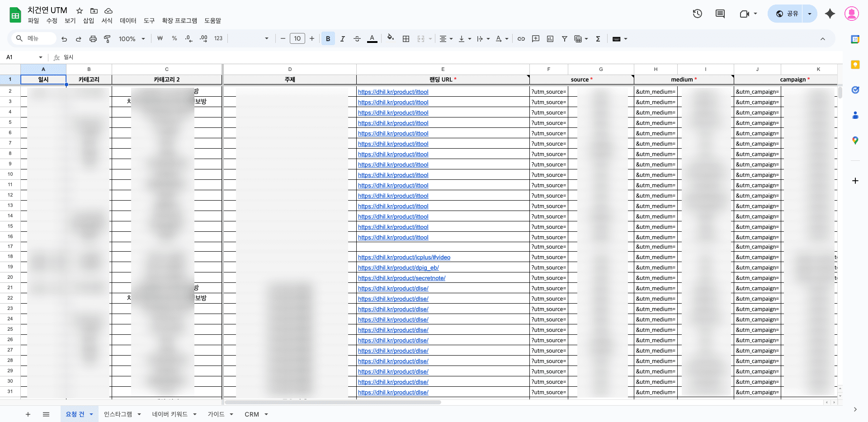The width and height of the screenshot is (868, 422).
Task: Open the borders tool
Action: coord(406,39)
